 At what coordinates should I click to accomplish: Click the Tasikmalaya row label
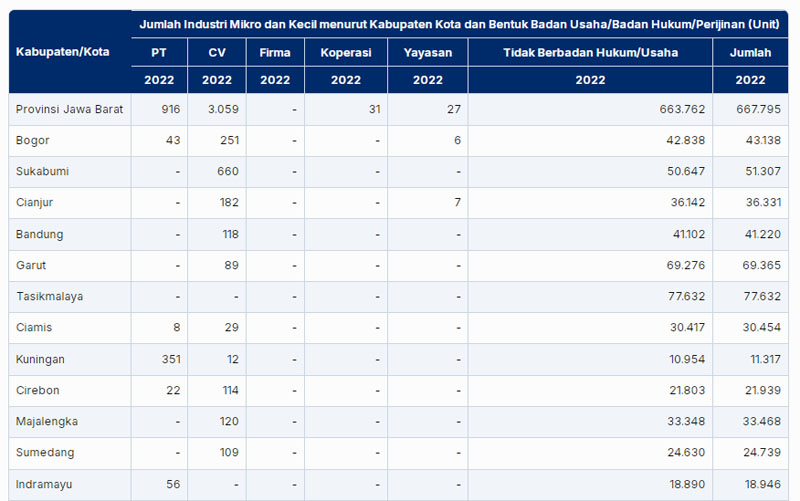pyautogui.click(x=48, y=297)
